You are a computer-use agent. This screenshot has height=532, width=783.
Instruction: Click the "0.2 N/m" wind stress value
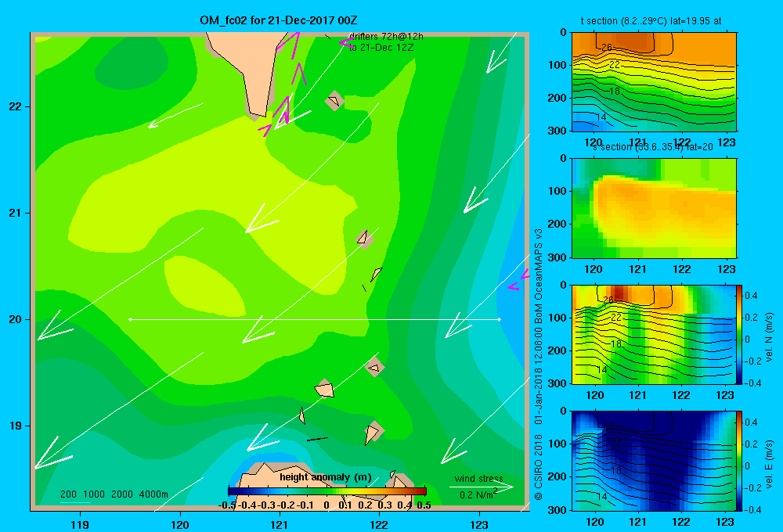[476, 495]
